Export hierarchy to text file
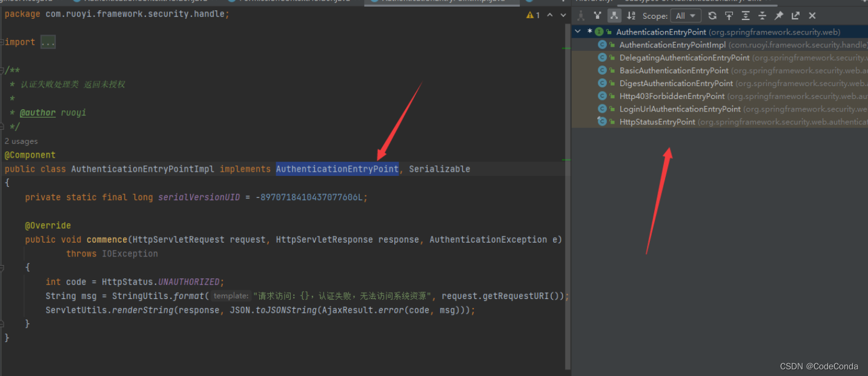 795,16
